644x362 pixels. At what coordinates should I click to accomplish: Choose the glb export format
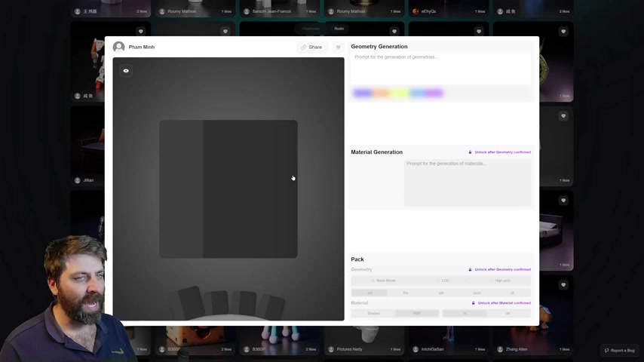point(441,293)
